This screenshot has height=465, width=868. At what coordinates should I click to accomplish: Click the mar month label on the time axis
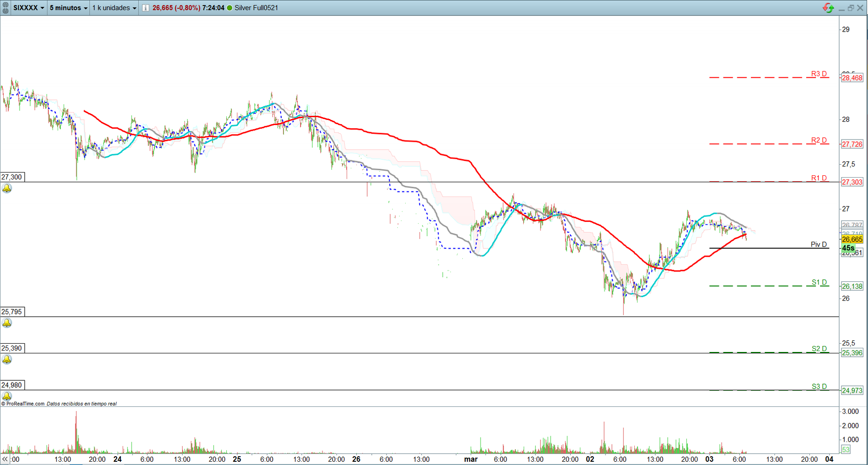click(471, 459)
